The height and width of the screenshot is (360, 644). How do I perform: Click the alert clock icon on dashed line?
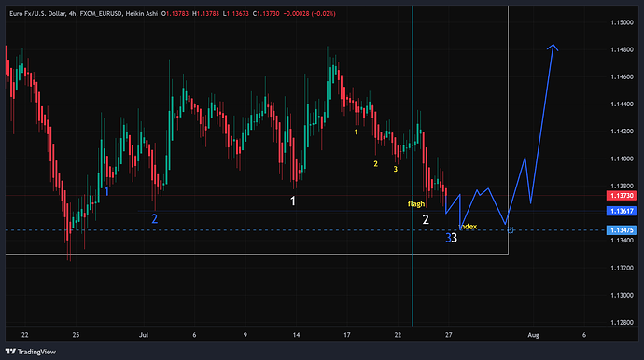511,230
